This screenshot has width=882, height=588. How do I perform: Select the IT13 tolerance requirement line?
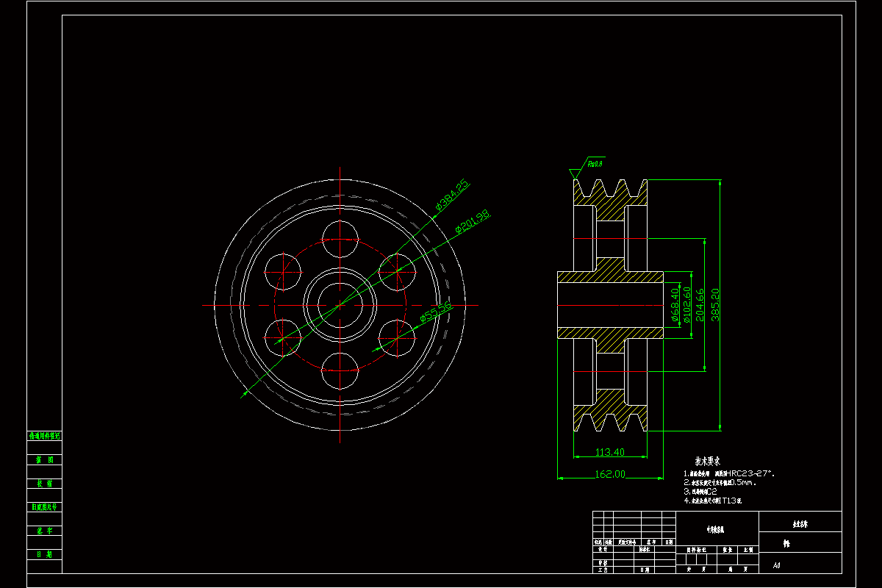coord(713,501)
